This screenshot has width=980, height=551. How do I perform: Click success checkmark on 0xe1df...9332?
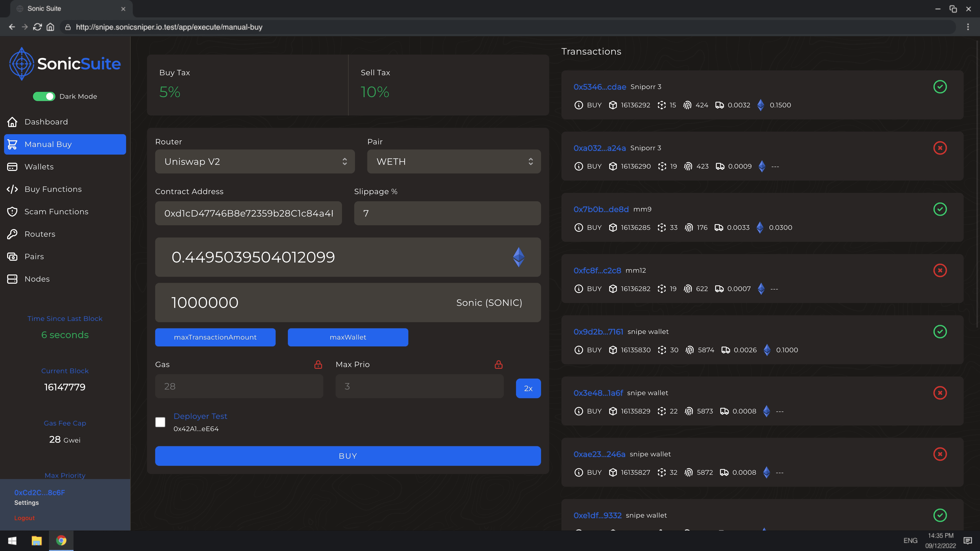(940, 515)
